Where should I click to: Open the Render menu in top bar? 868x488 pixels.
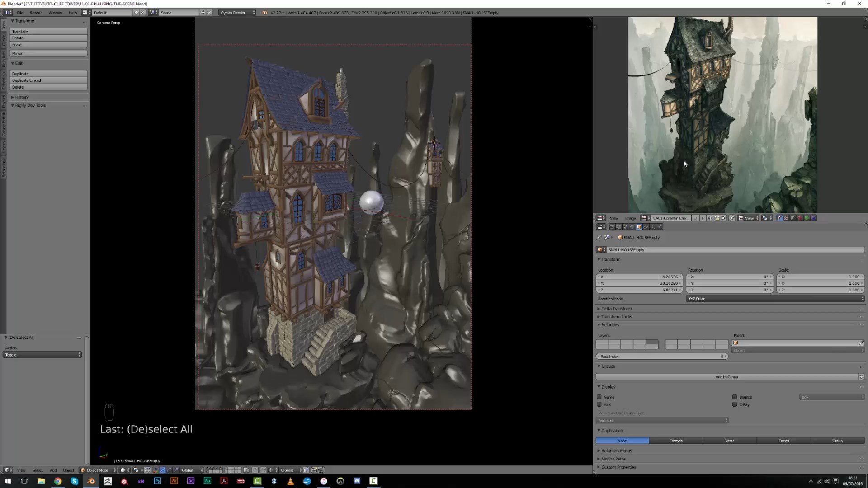35,13
